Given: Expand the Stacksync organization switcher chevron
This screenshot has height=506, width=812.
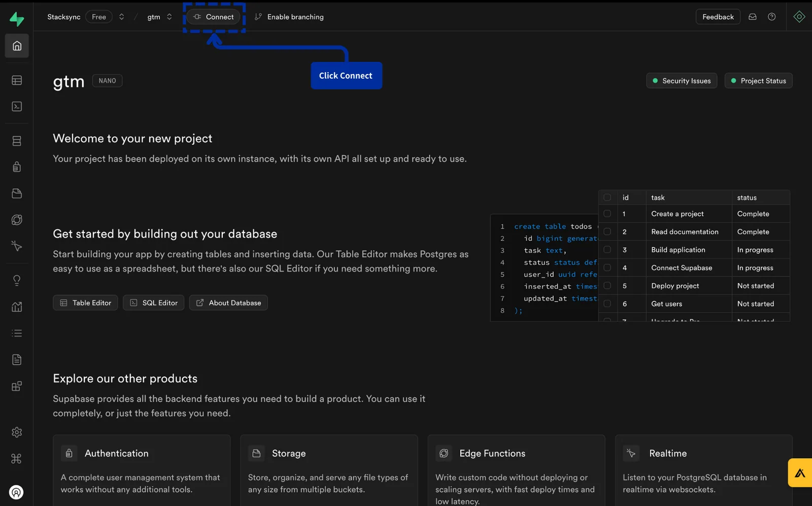Looking at the screenshot, I should (x=121, y=17).
